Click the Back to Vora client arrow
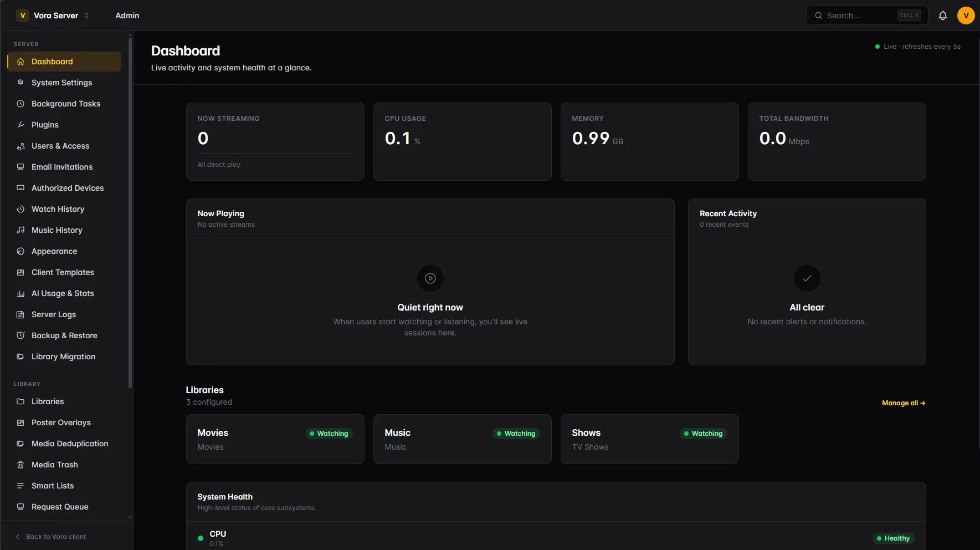 click(18, 537)
